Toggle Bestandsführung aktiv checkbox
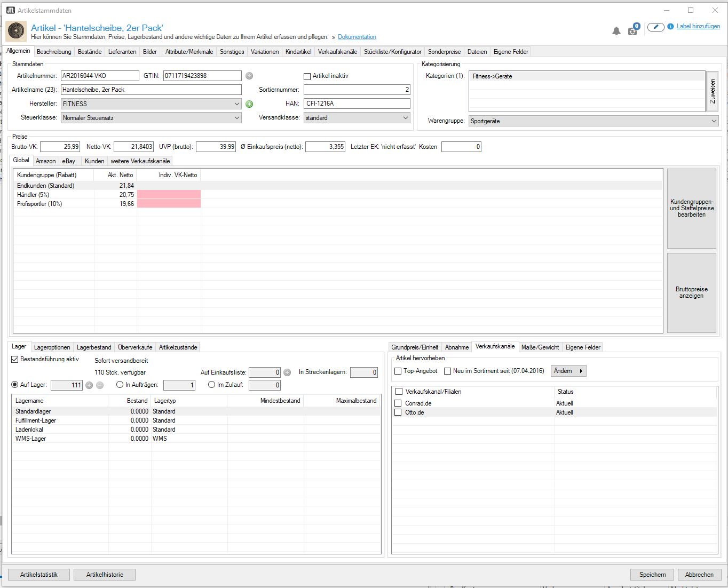728x588 pixels. [15, 360]
